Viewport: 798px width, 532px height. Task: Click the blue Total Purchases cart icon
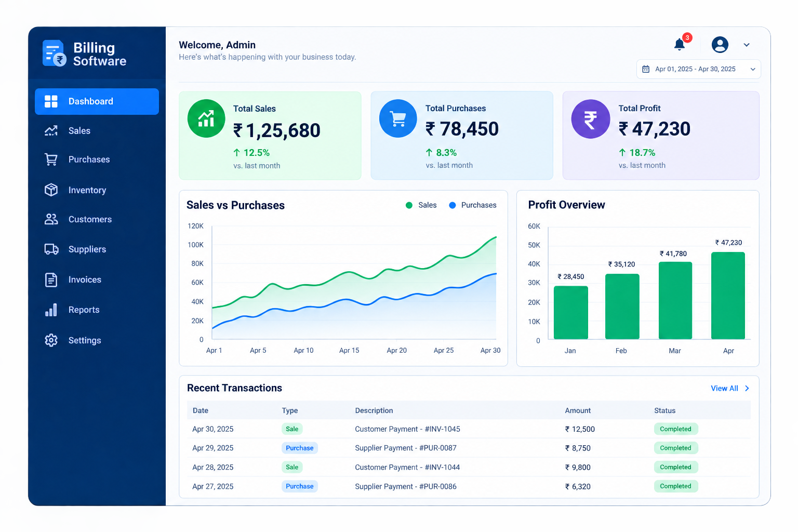click(398, 118)
